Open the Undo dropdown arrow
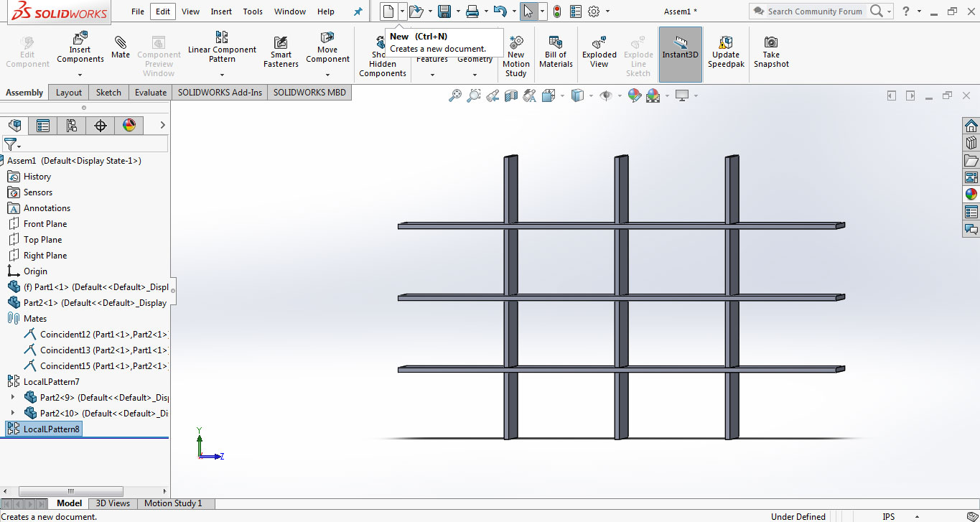Viewport: 980px width, 522px height. [x=513, y=11]
